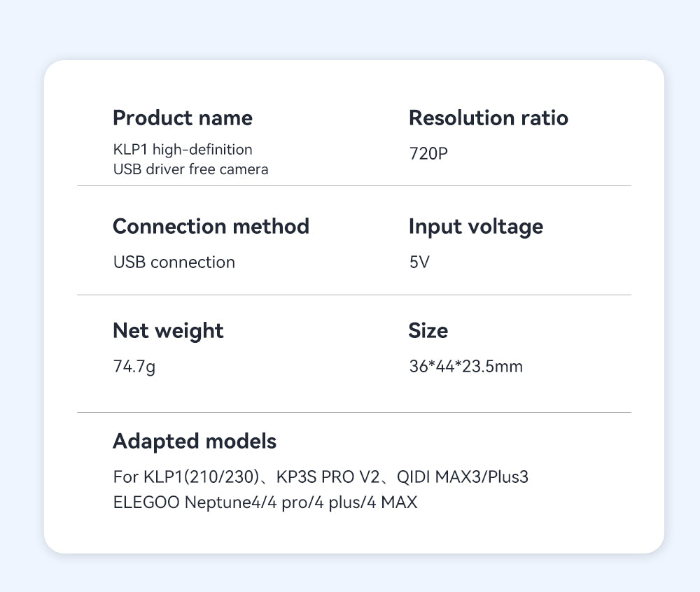Click the Size heading

pos(428,330)
